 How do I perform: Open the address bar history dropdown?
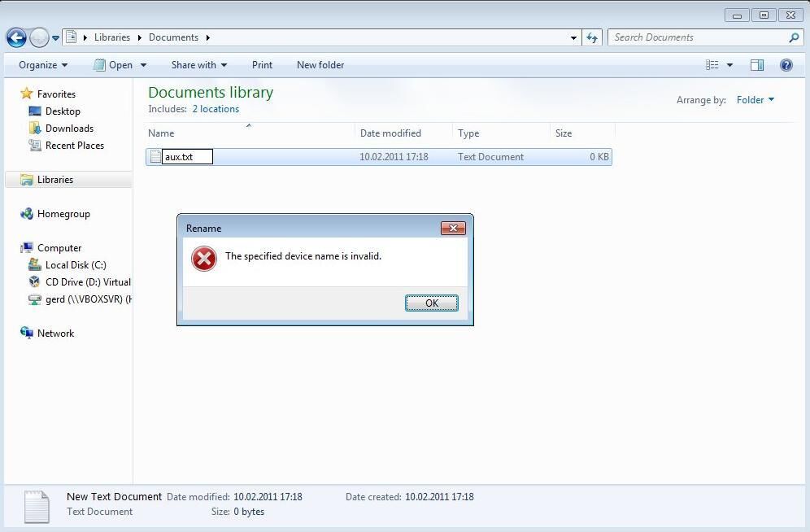point(574,37)
